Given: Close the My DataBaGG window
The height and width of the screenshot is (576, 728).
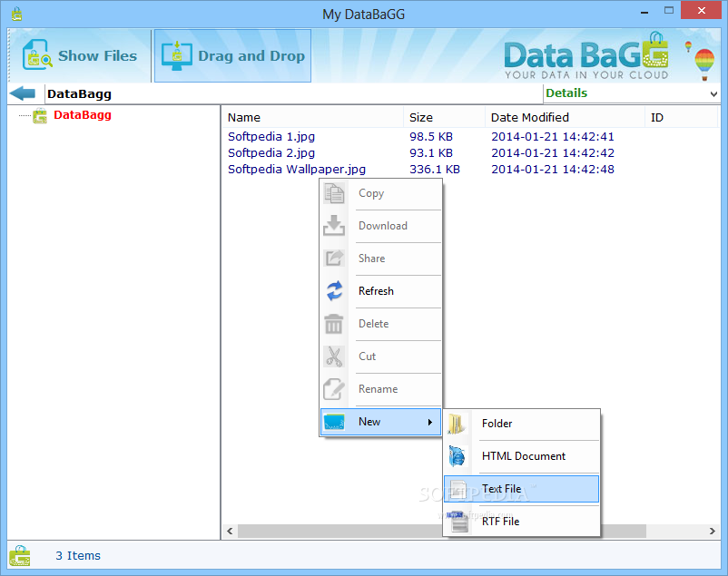Looking at the screenshot, I should 701,10.
